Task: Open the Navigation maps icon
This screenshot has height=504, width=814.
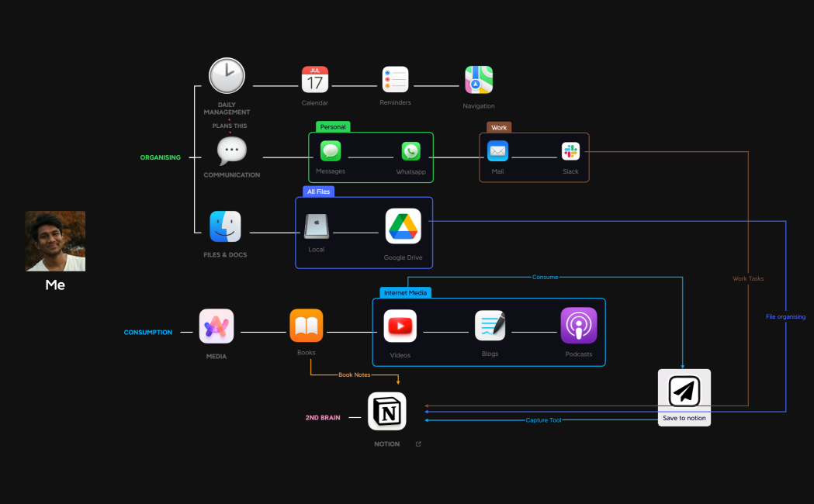Action: coord(478,79)
